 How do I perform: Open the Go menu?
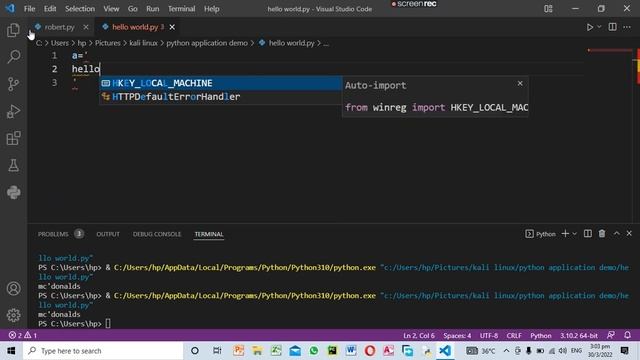coord(133,9)
